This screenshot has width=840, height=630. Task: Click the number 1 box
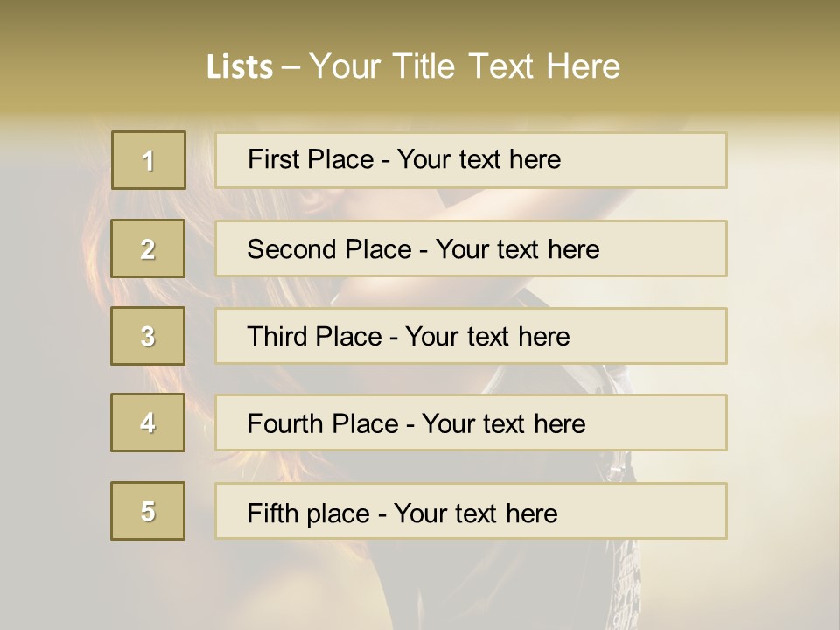149,160
